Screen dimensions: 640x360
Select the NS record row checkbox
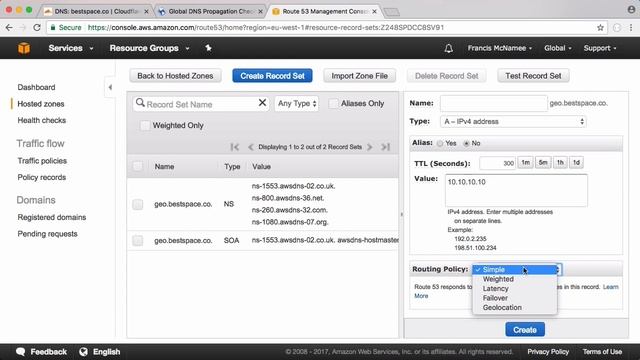coord(138,204)
